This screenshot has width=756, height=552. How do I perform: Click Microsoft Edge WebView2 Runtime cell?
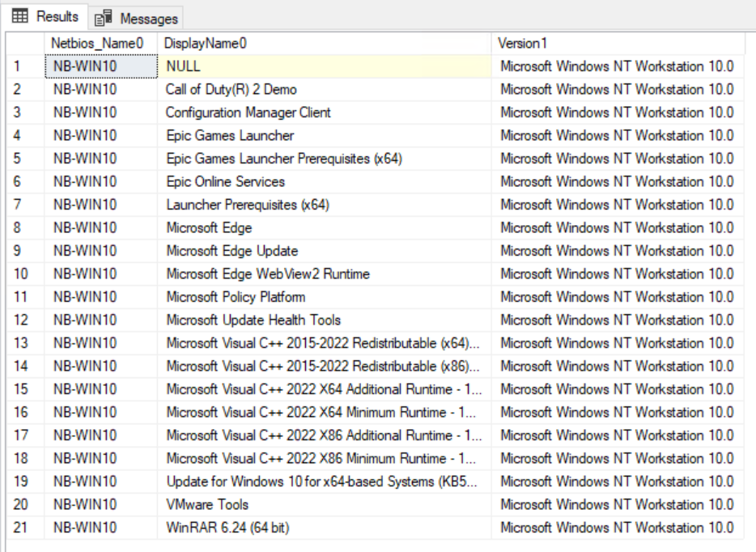coord(324,274)
